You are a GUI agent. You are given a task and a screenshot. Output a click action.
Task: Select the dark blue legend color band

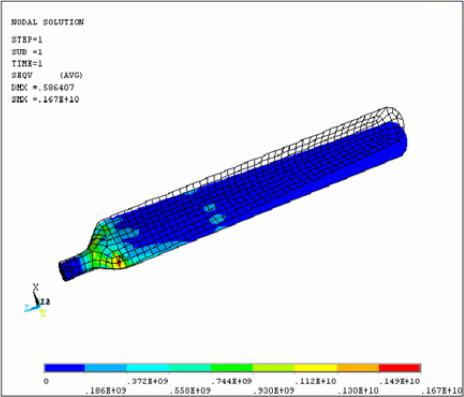[x=65, y=368]
